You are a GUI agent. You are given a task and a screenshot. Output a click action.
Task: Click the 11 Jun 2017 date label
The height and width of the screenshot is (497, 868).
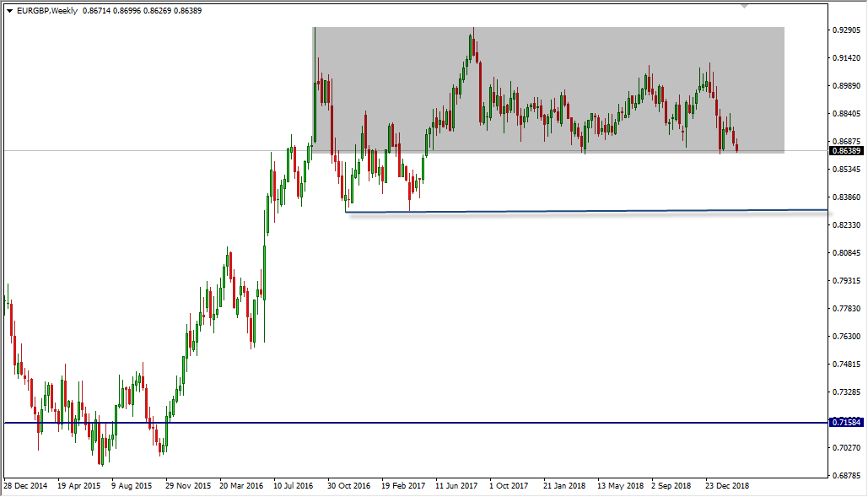pos(456,485)
